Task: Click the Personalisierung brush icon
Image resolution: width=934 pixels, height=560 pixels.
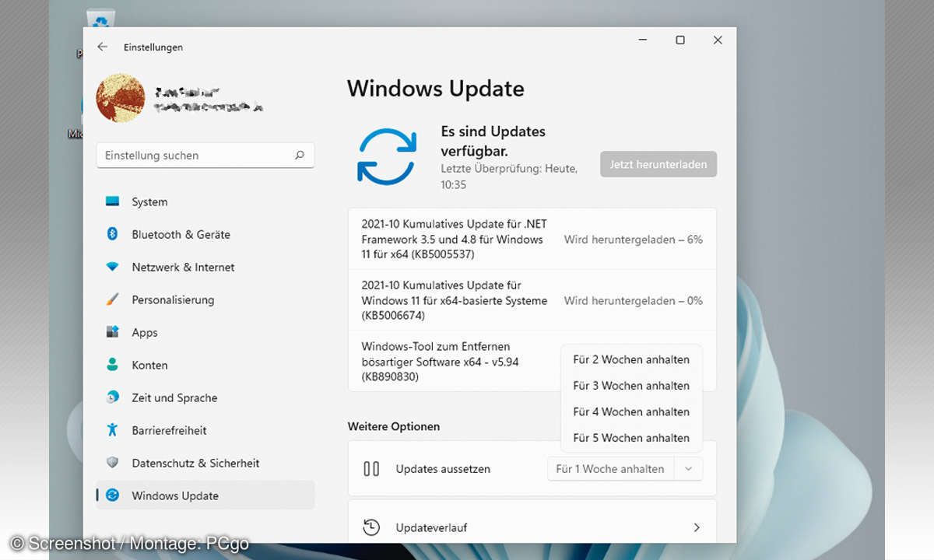Action: (112, 299)
